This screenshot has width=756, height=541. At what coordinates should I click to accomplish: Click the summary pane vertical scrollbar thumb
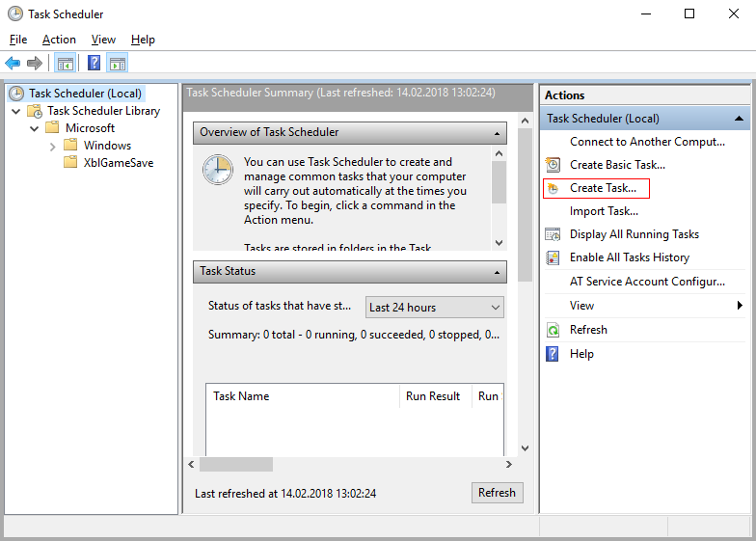pos(525,204)
